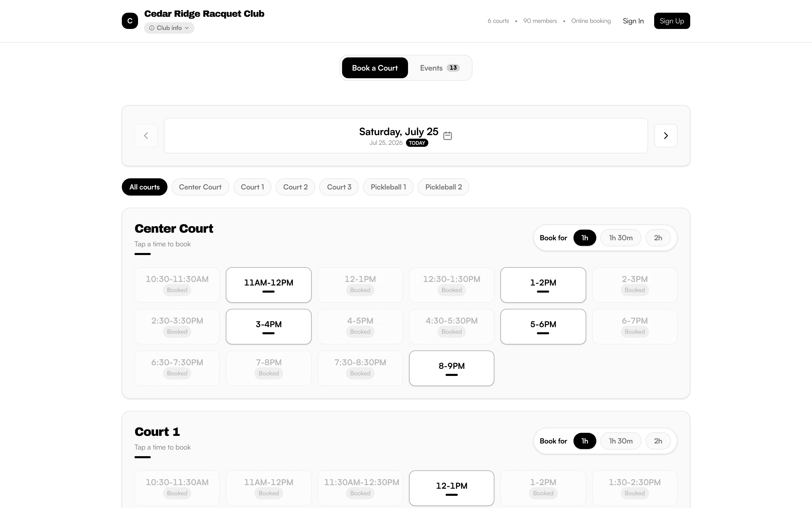This screenshot has height=508, width=812.
Task: Click the booked 12-1PM Center Court slot
Action: [360, 285]
